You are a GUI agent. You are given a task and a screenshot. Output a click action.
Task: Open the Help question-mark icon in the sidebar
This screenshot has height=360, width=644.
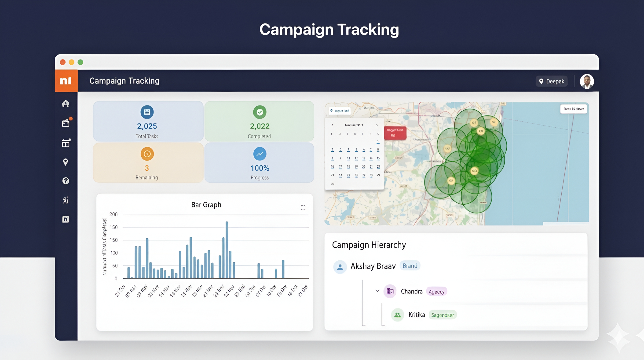pyautogui.click(x=66, y=181)
